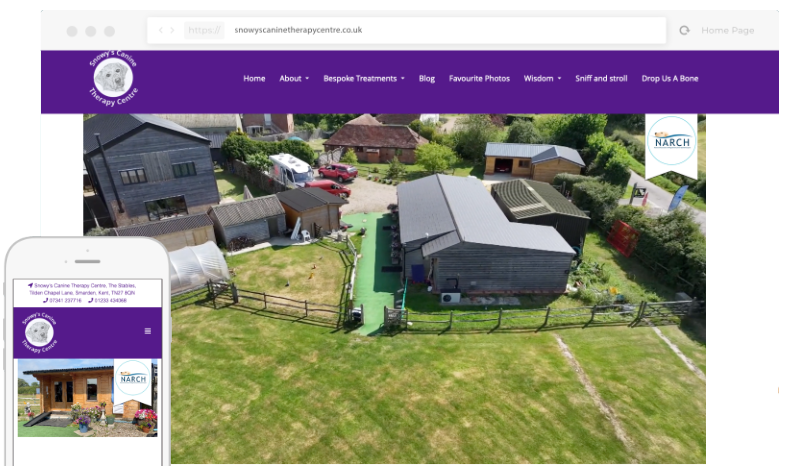Go to Favourite Photos
The width and height of the screenshot is (800, 466).
pyautogui.click(x=479, y=79)
